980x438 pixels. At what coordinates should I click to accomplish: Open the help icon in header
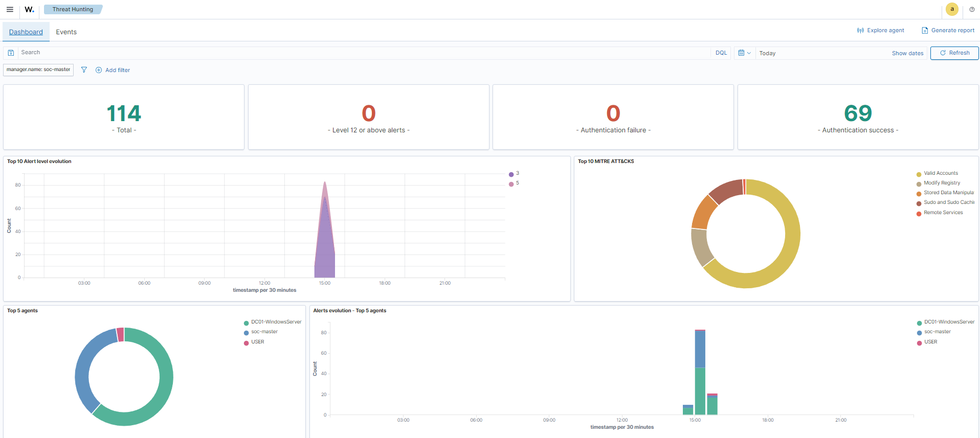click(x=972, y=9)
